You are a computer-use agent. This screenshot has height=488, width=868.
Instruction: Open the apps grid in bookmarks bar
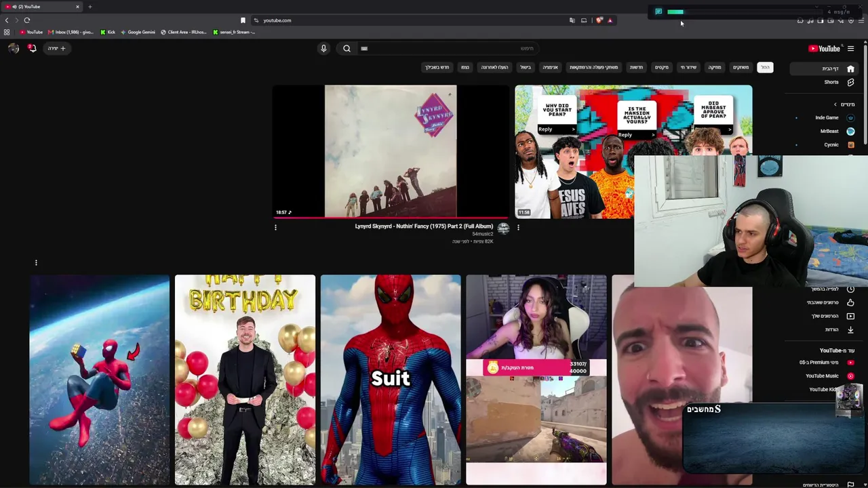tap(7, 32)
